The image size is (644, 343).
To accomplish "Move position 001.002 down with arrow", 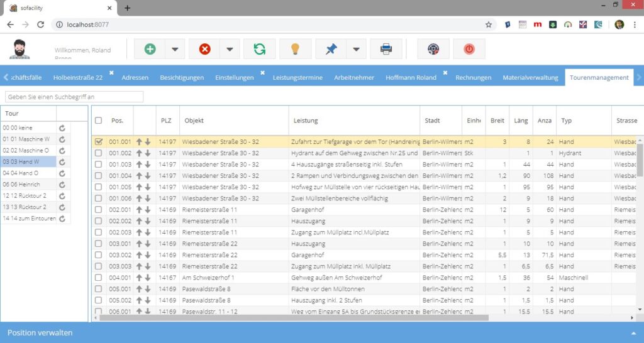I will pyautogui.click(x=147, y=153).
